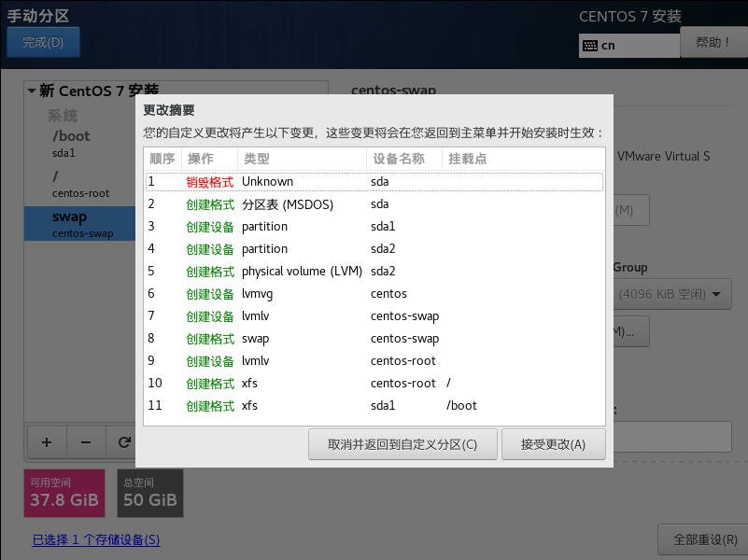The height and width of the screenshot is (560, 748).
Task: Select the /boot sda1 mount point entry
Action: 79,144
